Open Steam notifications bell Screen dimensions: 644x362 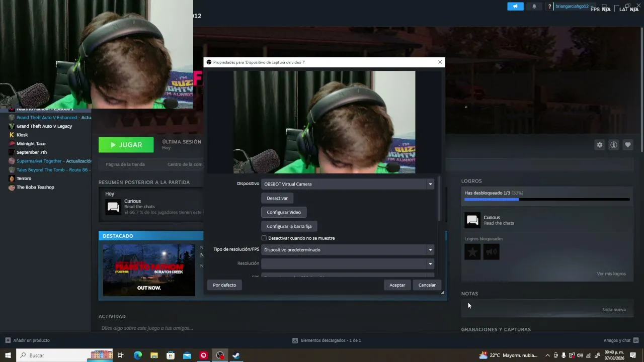534,6
